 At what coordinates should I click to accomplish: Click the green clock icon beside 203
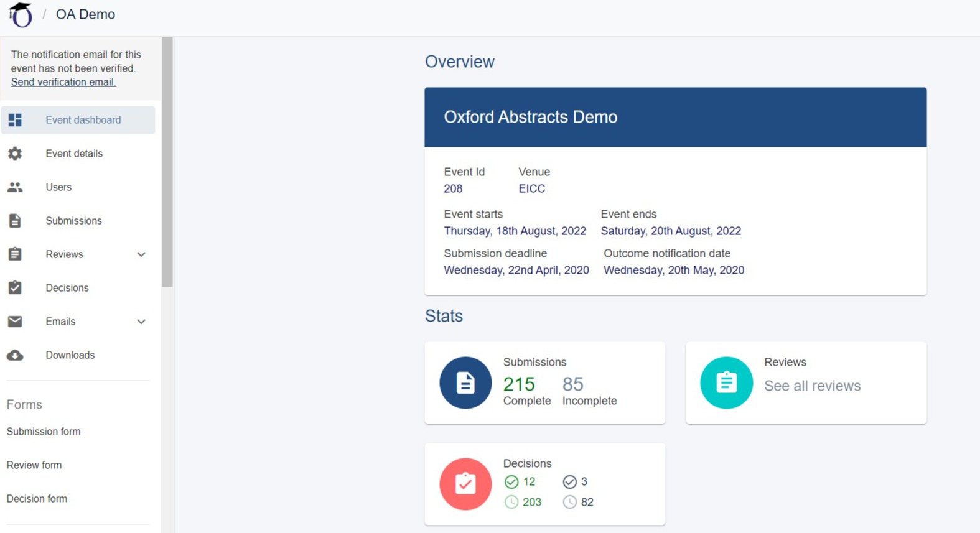pyautogui.click(x=511, y=502)
